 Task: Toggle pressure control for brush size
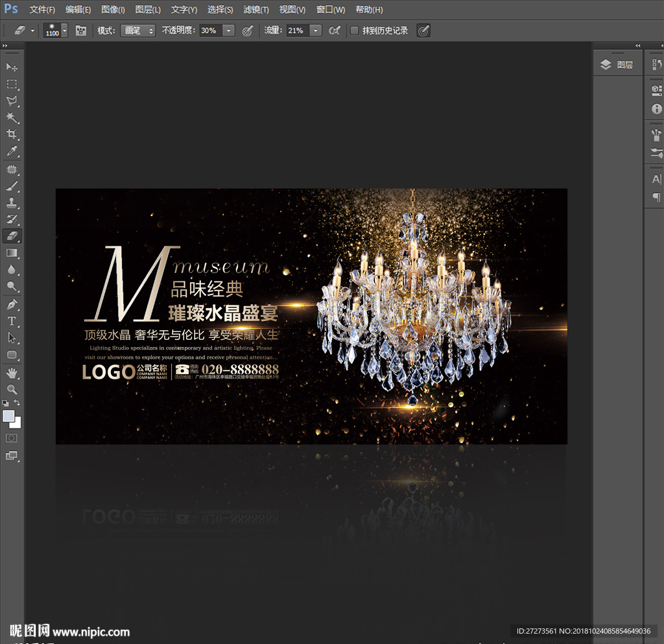pyautogui.click(x=423, y=30)
